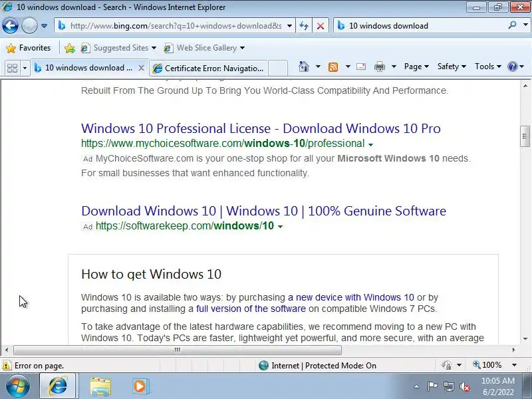This screenshot has width=532, height=399.
Task: Expand the Feeds dropdown arrow
Action: [348, 66]
